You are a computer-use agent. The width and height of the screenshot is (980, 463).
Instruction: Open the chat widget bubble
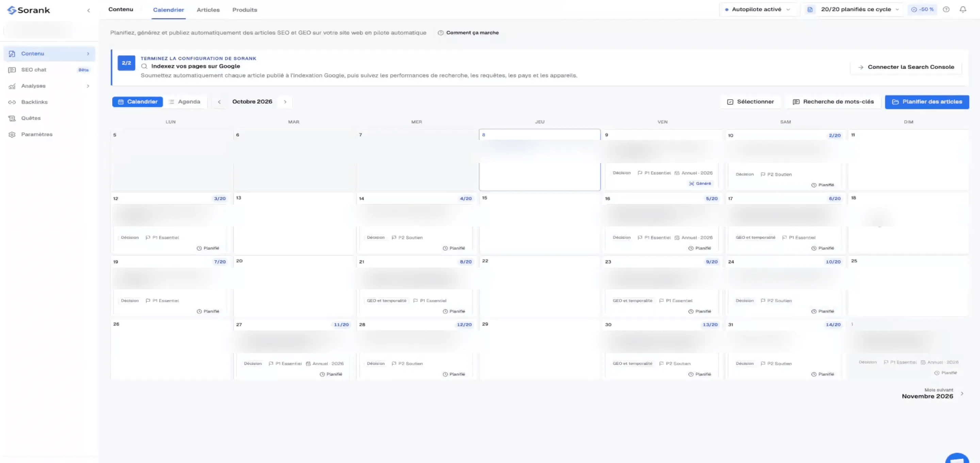[958, 458]
